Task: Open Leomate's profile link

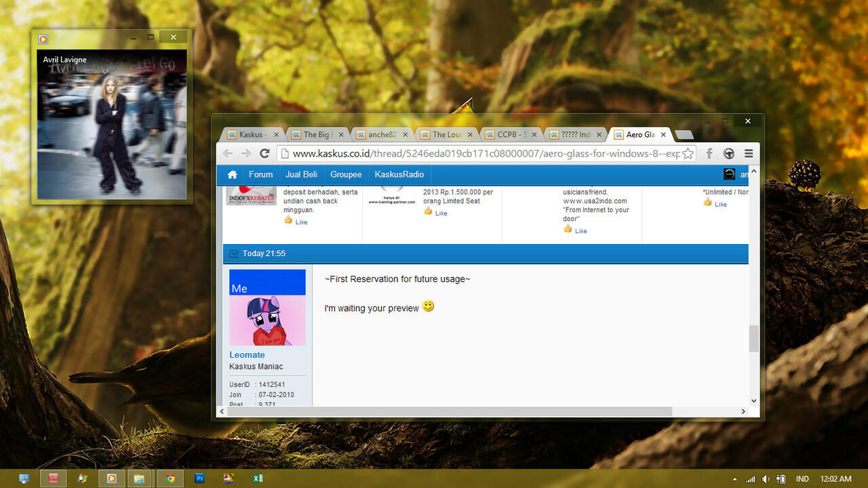Action: (247, 354)
